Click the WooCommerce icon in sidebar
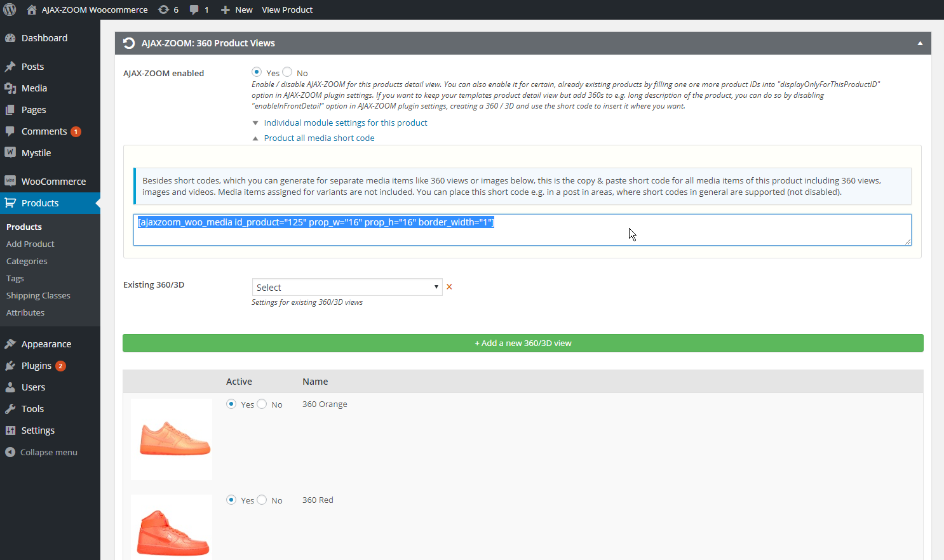The width and height of the screenshot is (944, 560). 10,181
